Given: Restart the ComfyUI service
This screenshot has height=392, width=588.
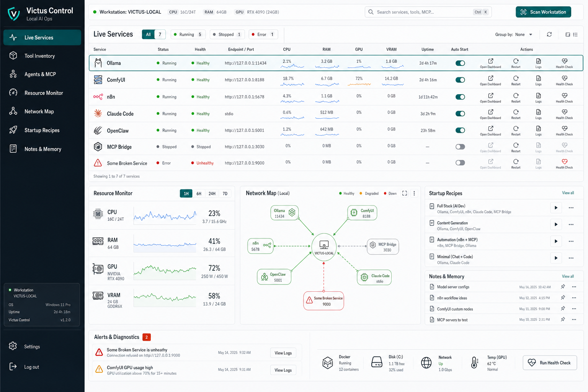Looking at the screenshot, I should click(516, 80).
